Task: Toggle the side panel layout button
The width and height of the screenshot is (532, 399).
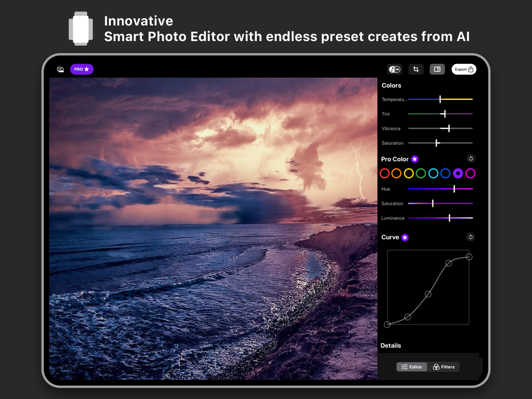Action: [x=437, y=69]
